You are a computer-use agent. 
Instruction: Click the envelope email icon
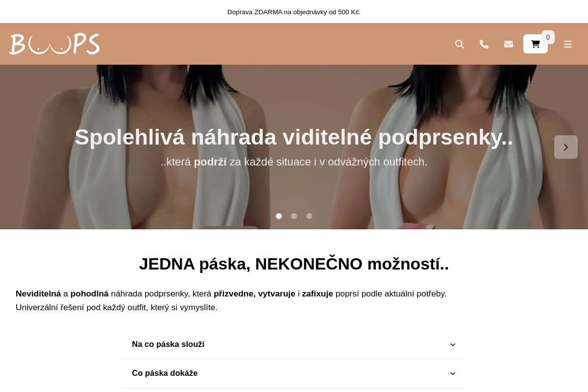pyautogui.click(x=509, y=44)
